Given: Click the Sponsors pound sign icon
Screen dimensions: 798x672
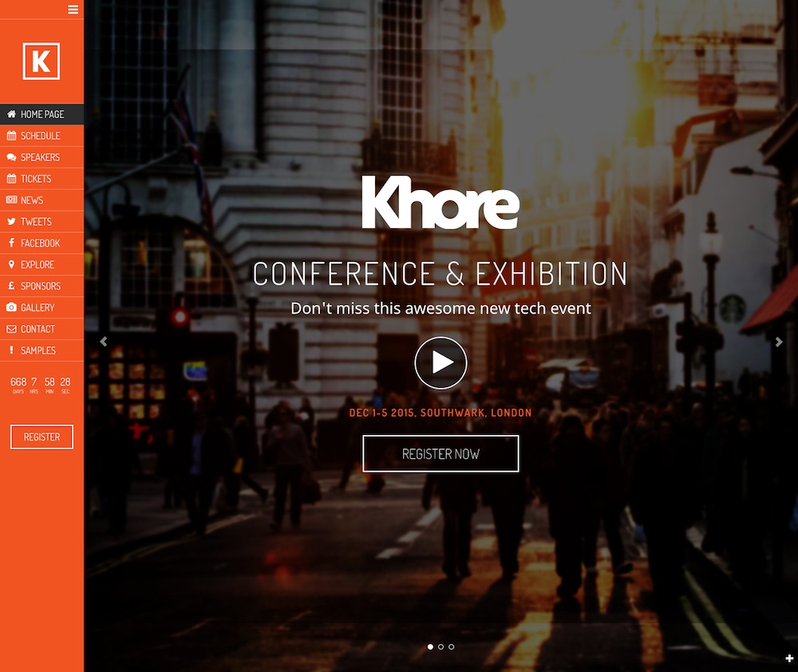Looking at the screenshot, I should pyautogui.click(x=11, y=286).
